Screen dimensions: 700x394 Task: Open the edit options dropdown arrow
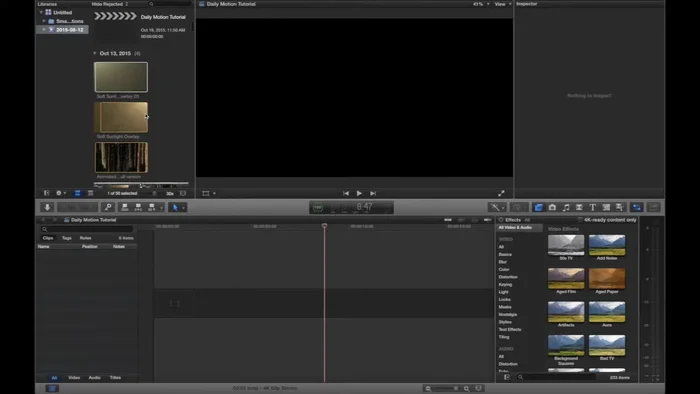(162, 207)
